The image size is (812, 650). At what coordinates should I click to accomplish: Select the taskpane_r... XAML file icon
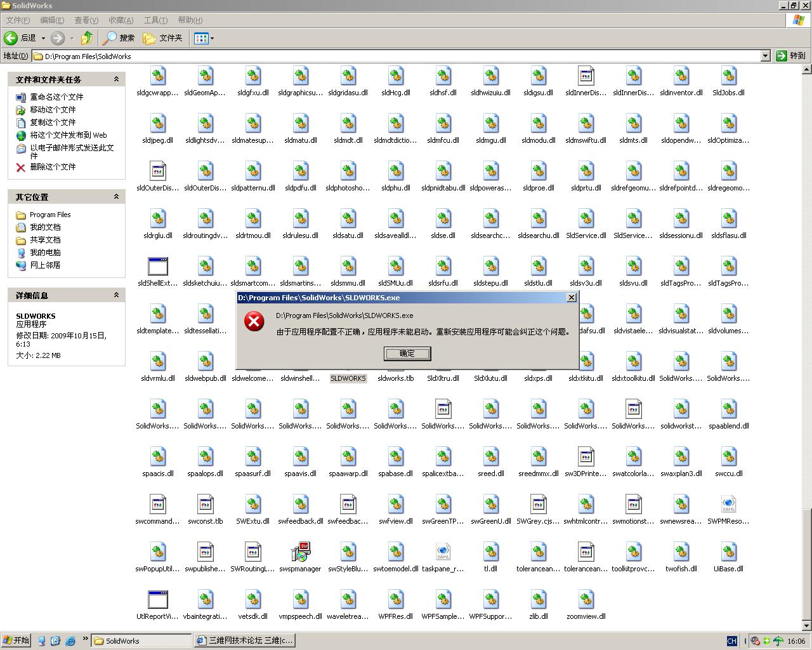click(443, 552)
